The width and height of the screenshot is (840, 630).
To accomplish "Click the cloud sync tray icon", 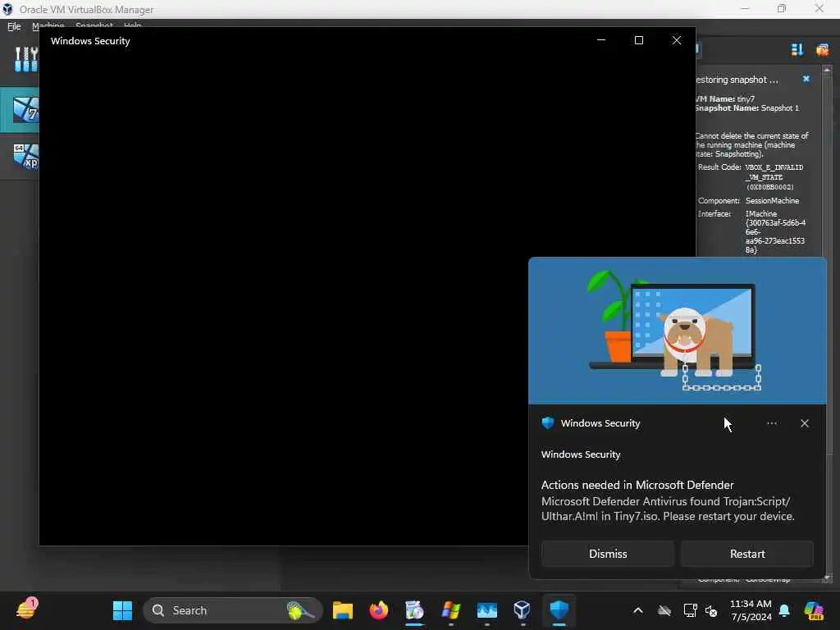I will (x=664, y=610).
